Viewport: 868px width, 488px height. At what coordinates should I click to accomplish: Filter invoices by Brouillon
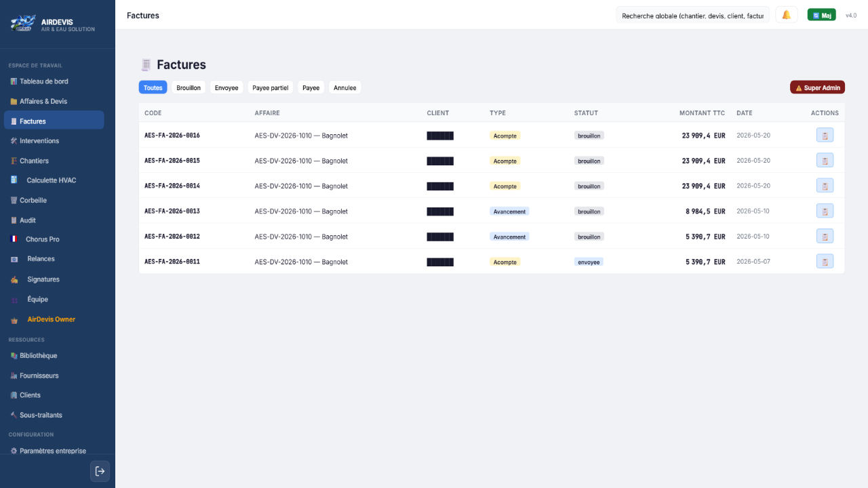[189, 87]
